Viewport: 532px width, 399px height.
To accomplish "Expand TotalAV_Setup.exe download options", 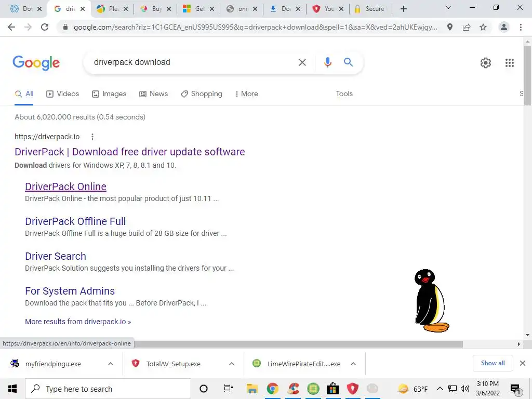I will (232, 364).
